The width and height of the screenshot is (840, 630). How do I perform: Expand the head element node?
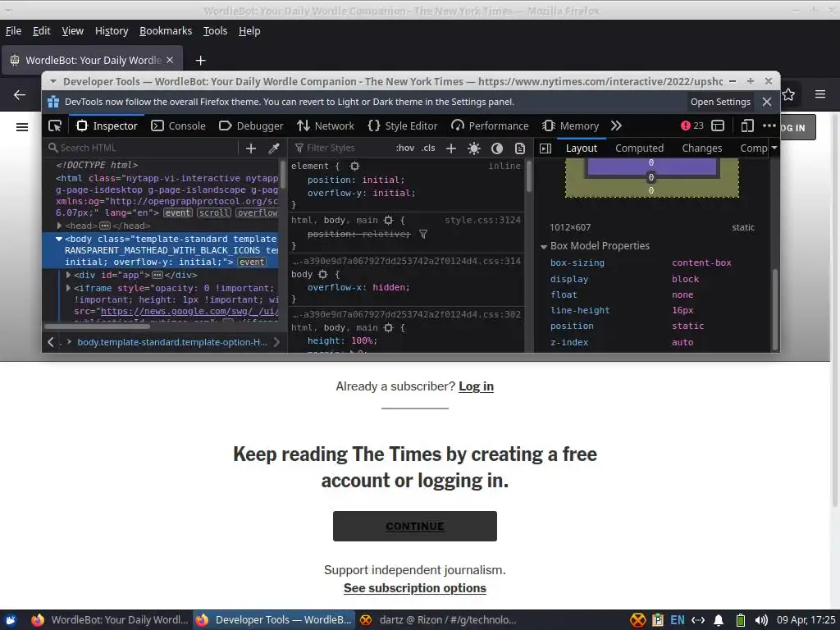pos(59,226)
